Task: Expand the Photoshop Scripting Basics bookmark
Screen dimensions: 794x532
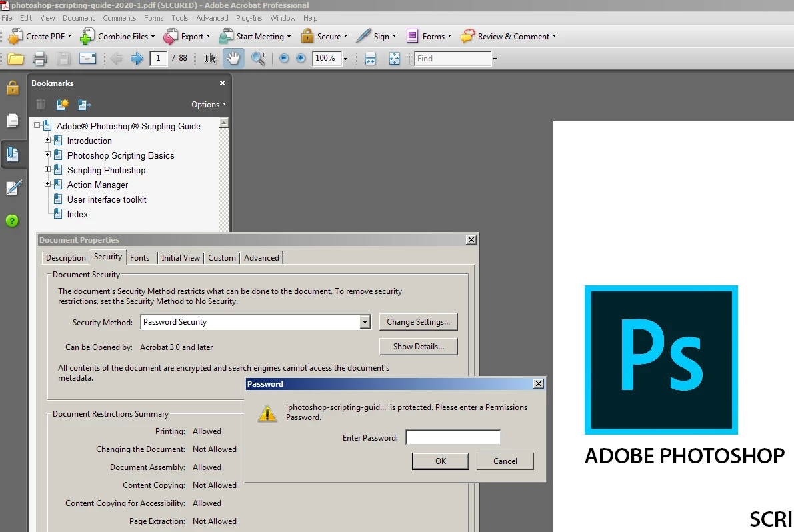Action: 47,155
